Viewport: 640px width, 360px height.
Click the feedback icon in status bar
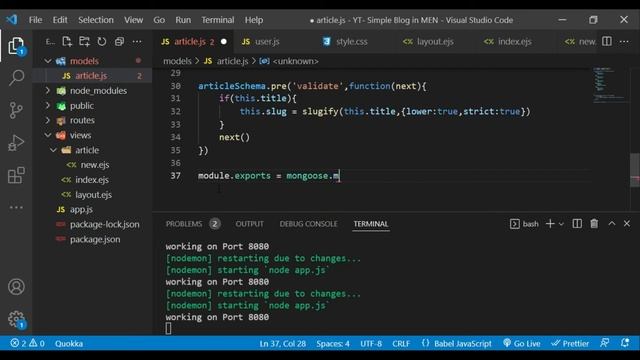click(604, 343)
